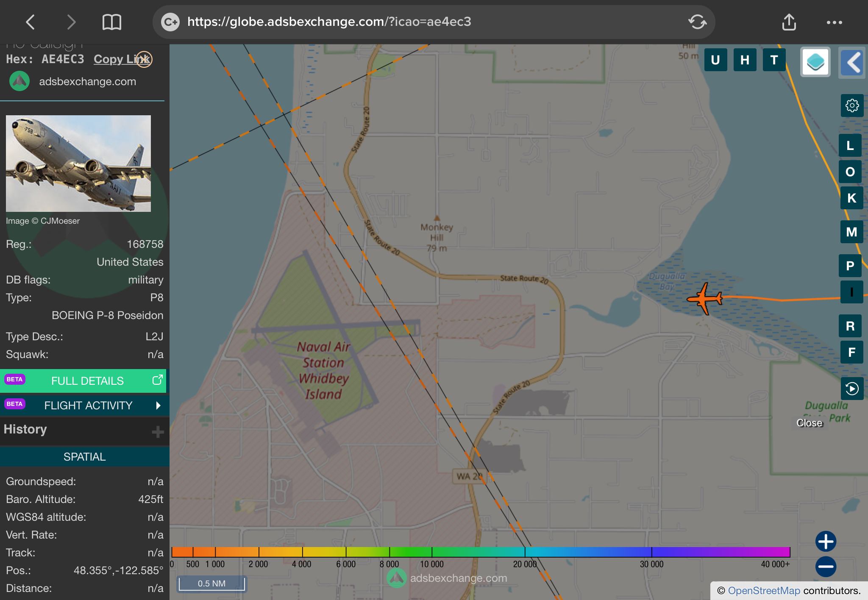Select the orange aircraft icon on map
The image size is (868, 600).
704,299
